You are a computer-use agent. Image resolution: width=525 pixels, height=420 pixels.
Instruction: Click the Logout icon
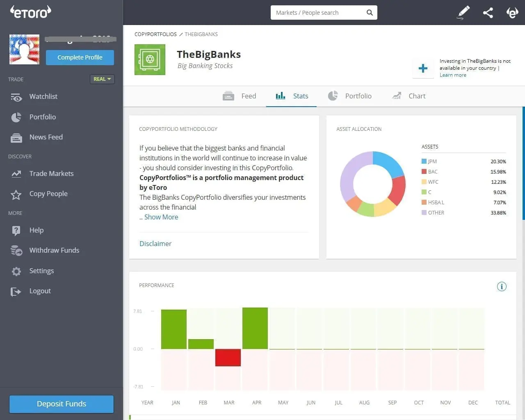tap(16, 291)
